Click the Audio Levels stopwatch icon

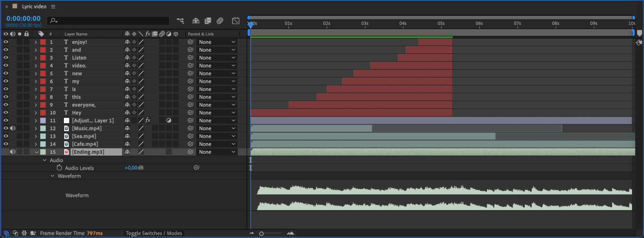click(x=59, y=168)
